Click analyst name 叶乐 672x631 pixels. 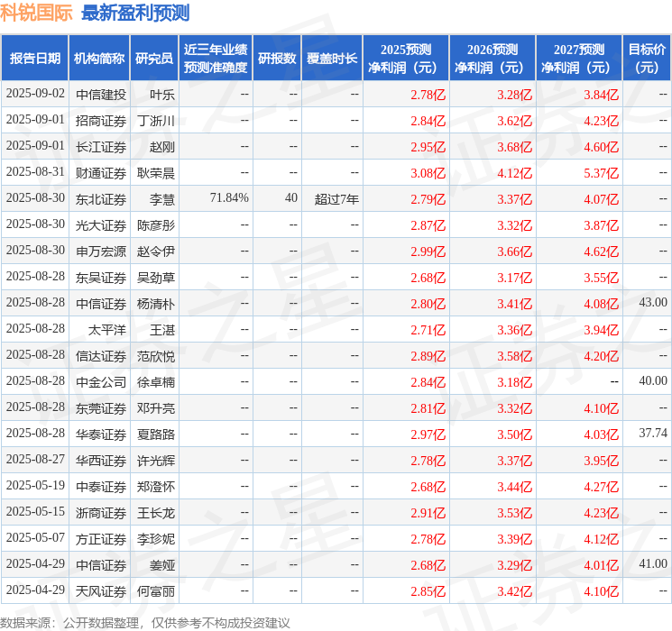point(162,95)
